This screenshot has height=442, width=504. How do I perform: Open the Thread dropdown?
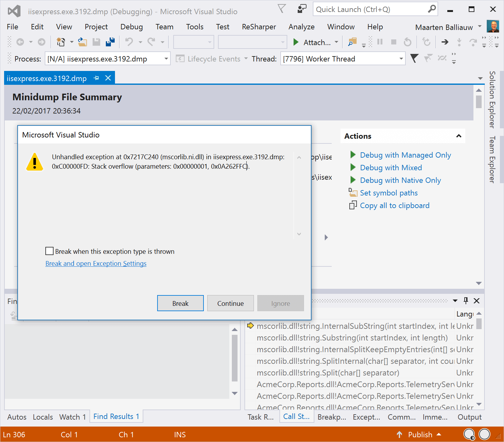[401, 59]
